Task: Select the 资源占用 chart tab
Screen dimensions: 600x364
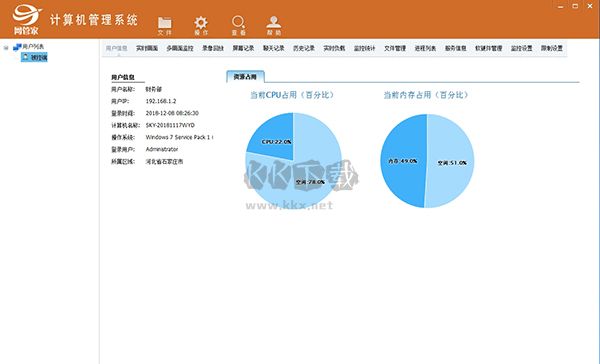Action: pyautogui.click(x=245, y=77)
